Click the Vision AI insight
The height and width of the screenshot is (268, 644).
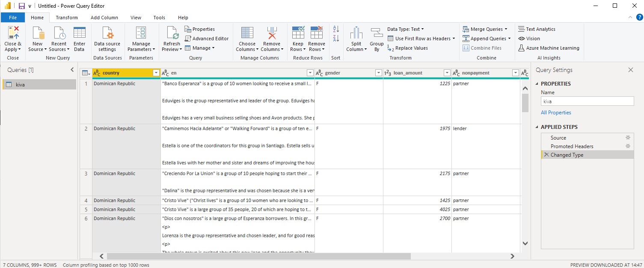tap(529, 39)
